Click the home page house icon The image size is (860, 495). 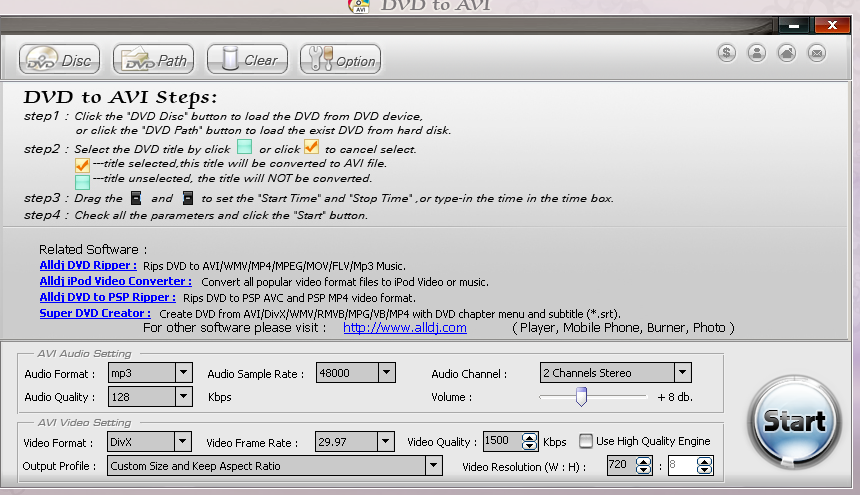787,53
